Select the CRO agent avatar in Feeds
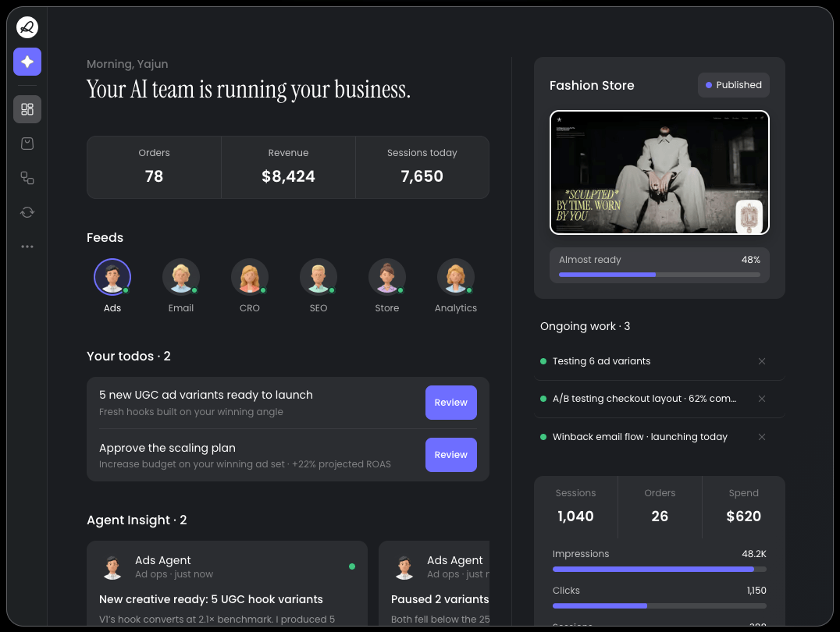840x632 pixels. pos(250,277)
